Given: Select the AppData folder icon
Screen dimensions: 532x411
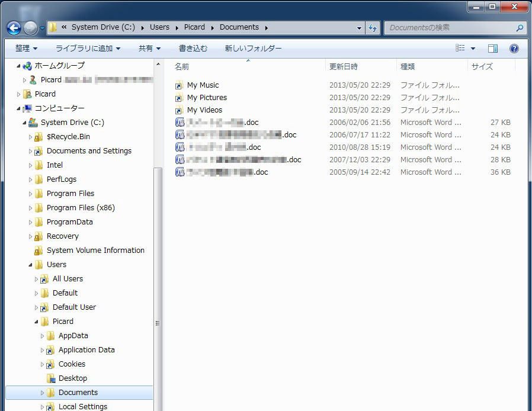Looking at the screenshot, I should [50, 336].
